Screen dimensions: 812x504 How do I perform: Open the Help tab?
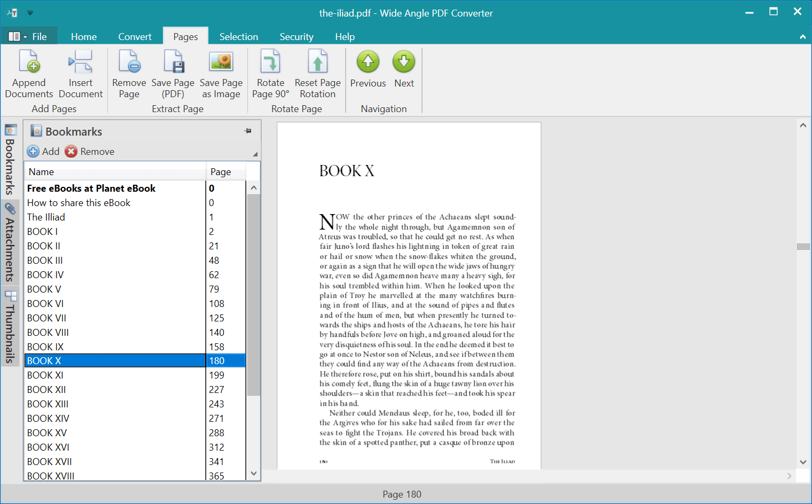click(x=345, y=36)
